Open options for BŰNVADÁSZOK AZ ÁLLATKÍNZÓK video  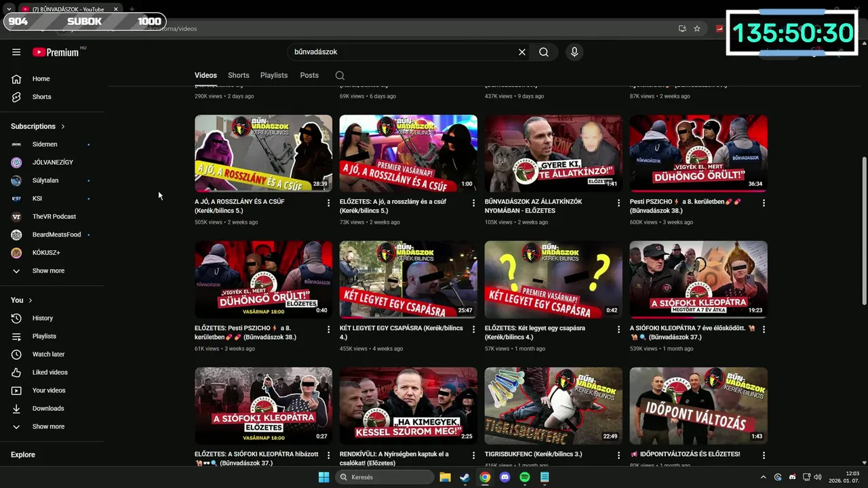point(618,203)
